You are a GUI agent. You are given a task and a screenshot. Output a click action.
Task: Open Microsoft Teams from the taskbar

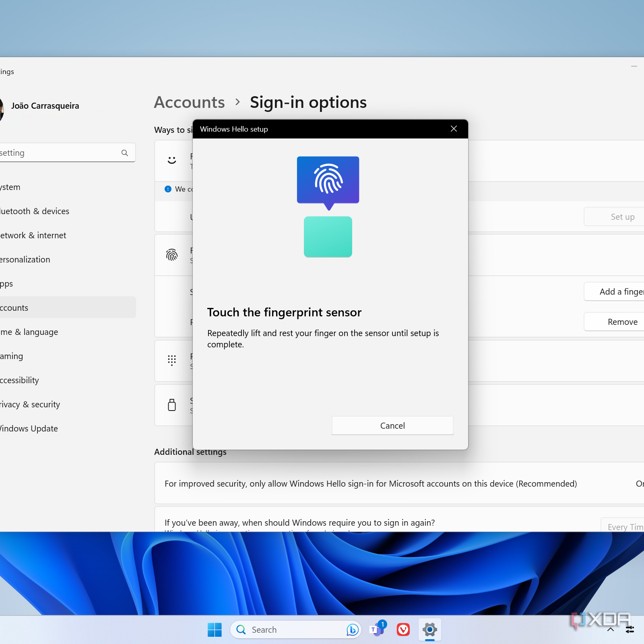pos(377,630)
